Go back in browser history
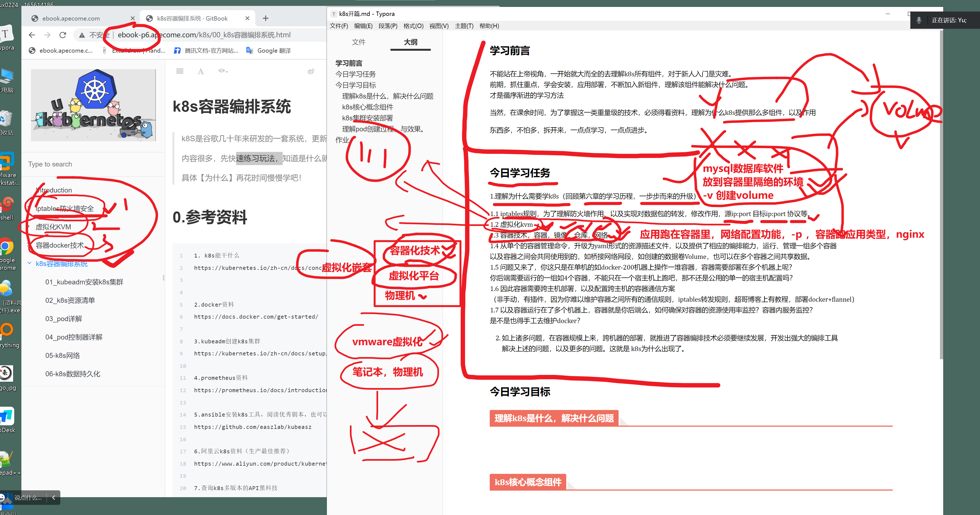The image size is (980, 515). click(32, 35)
